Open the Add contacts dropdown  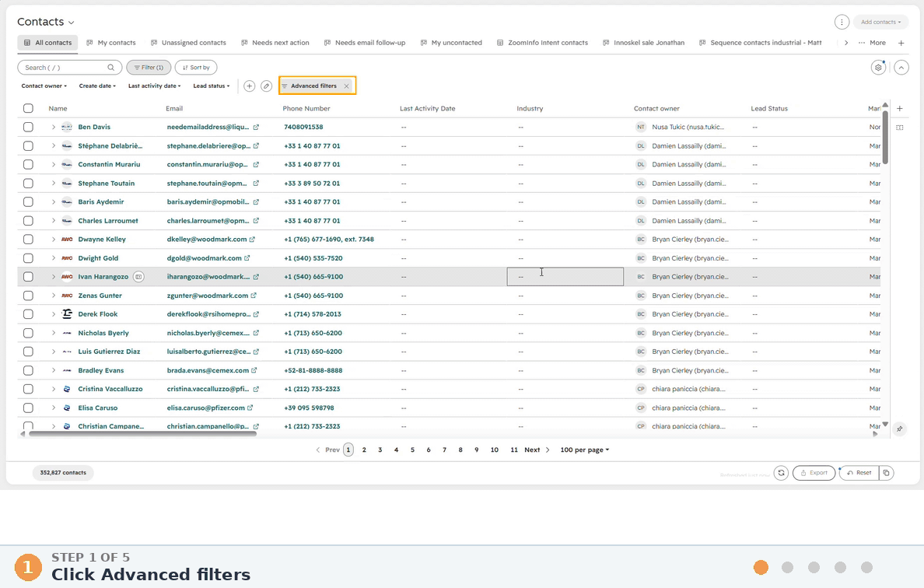pos(880,22)
